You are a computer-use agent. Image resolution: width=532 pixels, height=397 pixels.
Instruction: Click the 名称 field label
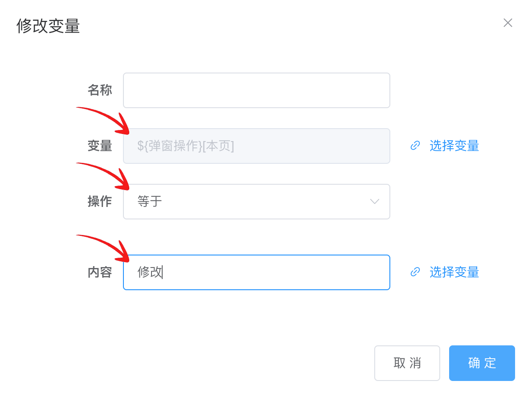tap(100, 90)
